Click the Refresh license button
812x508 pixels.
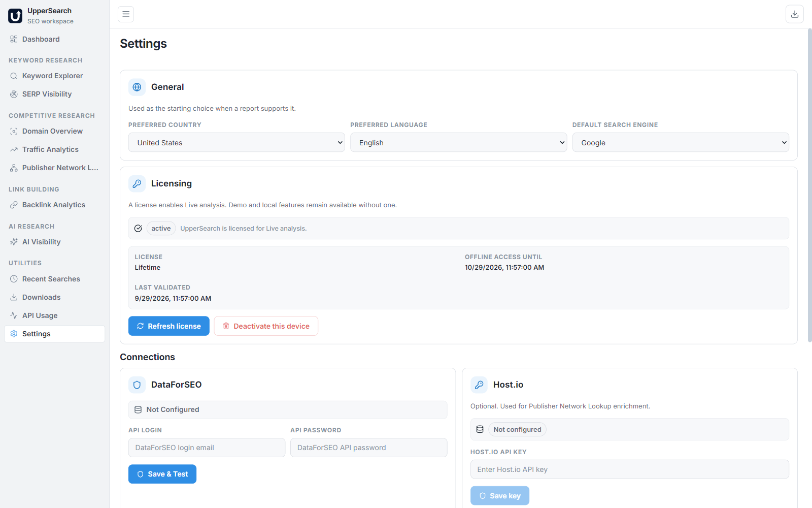coord(169,326)
